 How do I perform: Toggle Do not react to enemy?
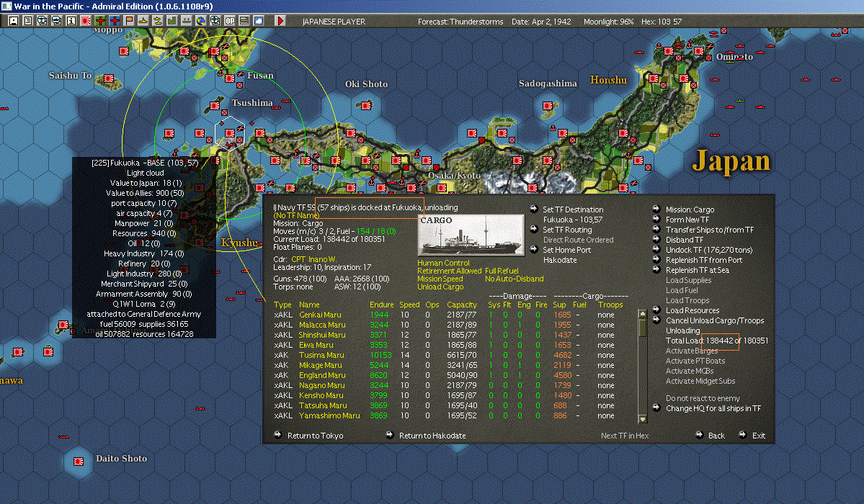click(703, 398)
